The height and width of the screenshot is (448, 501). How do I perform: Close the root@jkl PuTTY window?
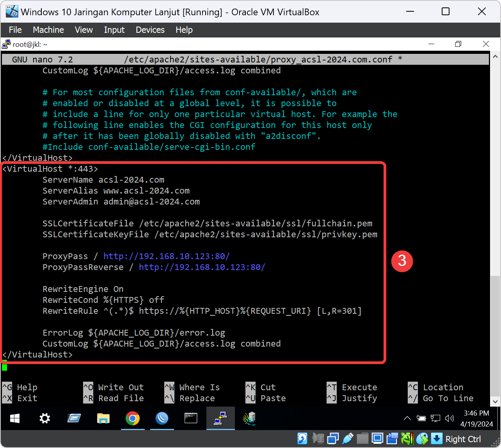[x=486, y=44]
